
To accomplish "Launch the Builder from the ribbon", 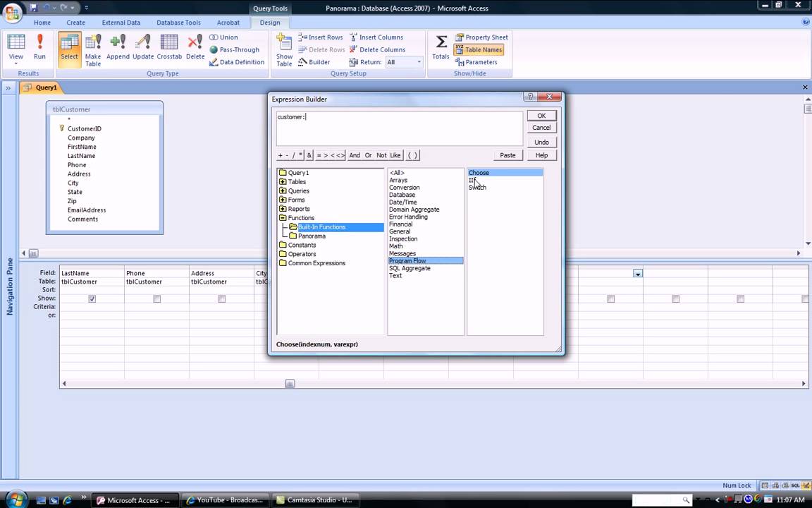I will (314, 62).
